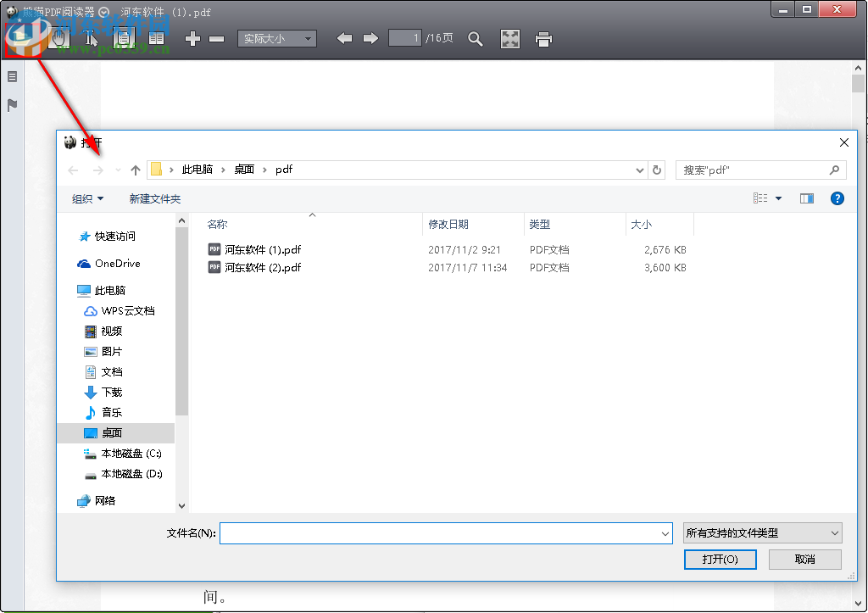Select the hand pan tool
The image size is (868, 613).
pos(58,39)
